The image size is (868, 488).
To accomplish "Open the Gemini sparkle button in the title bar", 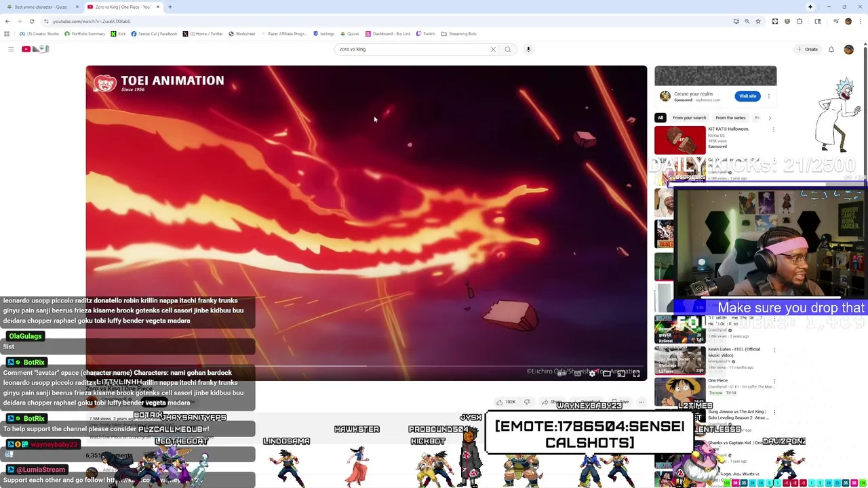I will click(810, 7).
